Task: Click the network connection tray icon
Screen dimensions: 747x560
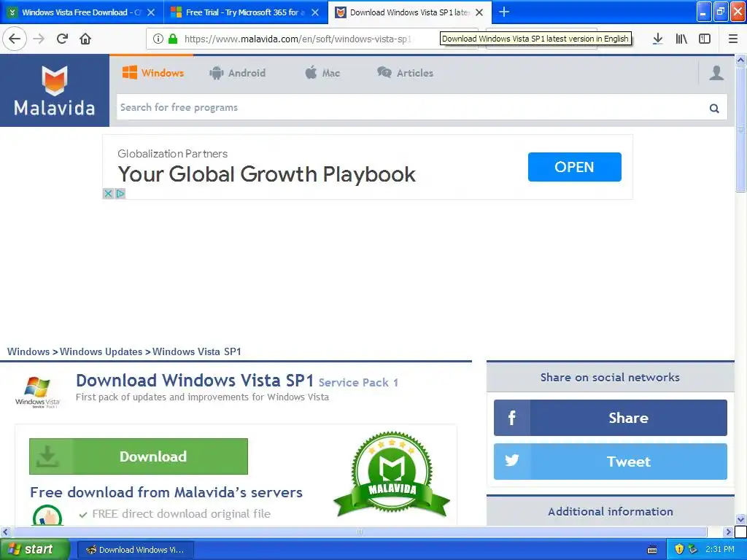Action: 693,549
